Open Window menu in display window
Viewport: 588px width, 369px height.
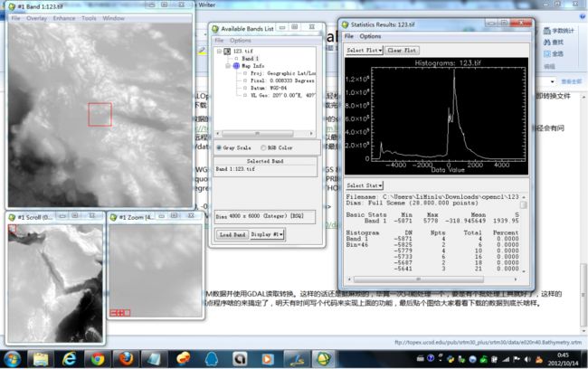[113, 18]
